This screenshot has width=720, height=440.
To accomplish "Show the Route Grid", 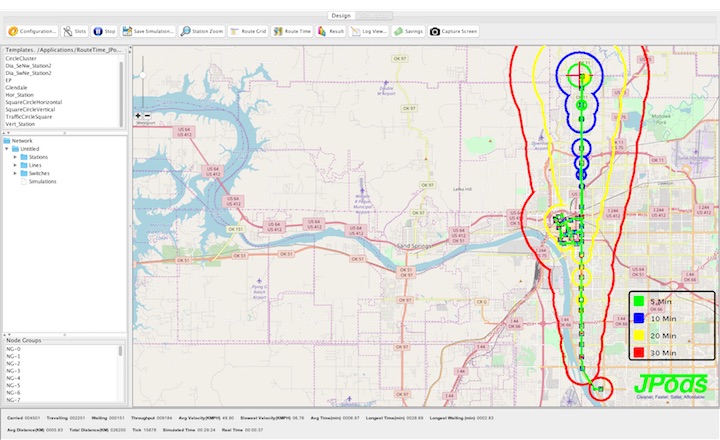I will point(249,31).
